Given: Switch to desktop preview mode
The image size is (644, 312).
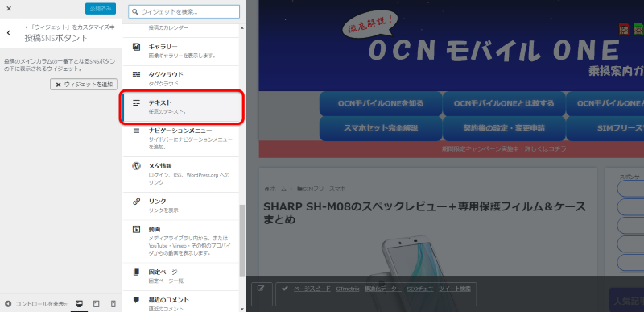Looking at the screenshot, I should point(79,304).
